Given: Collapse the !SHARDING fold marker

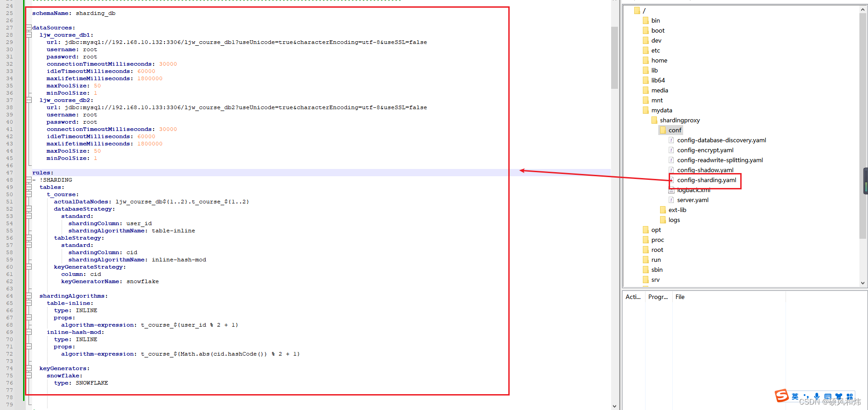Looking at the screenshot, I should (29, 180).
